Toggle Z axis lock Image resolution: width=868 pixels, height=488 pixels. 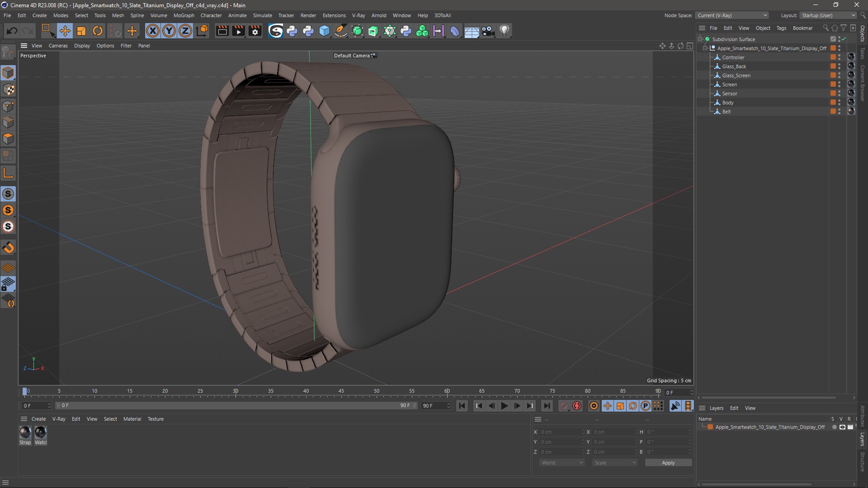pos(185,31)
